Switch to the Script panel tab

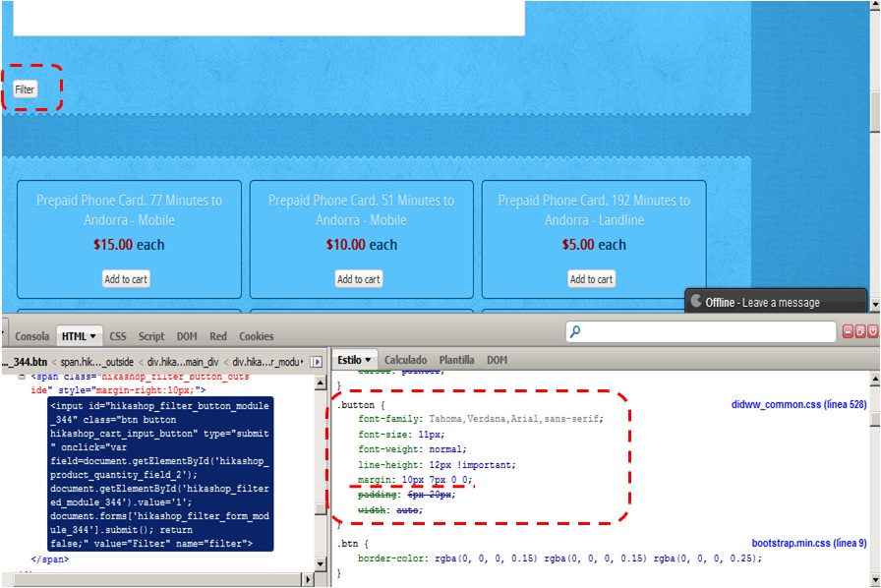(151, 336)
